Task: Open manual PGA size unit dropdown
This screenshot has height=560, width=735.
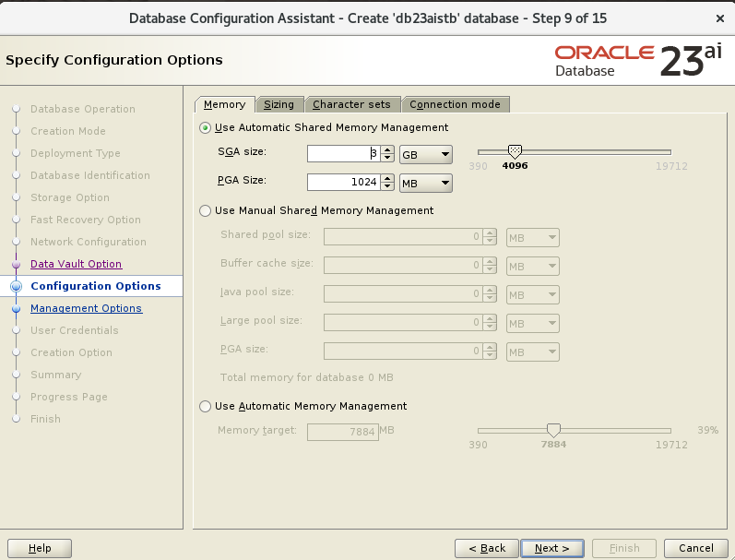Action: click(533, 351)
